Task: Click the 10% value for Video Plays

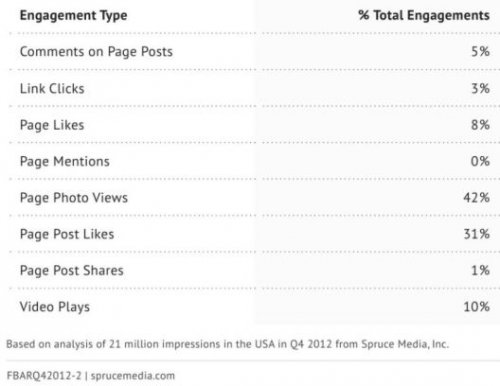Action: point(477,307)
